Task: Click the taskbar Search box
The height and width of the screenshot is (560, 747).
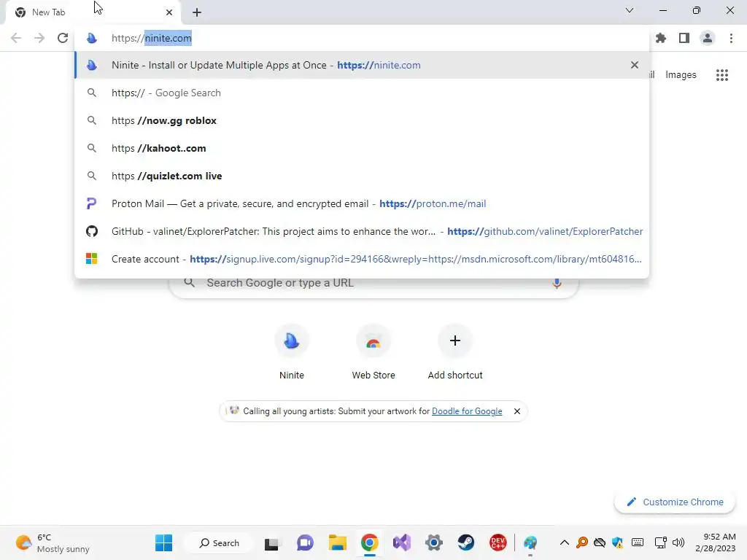Action: [x=219, y=542]
